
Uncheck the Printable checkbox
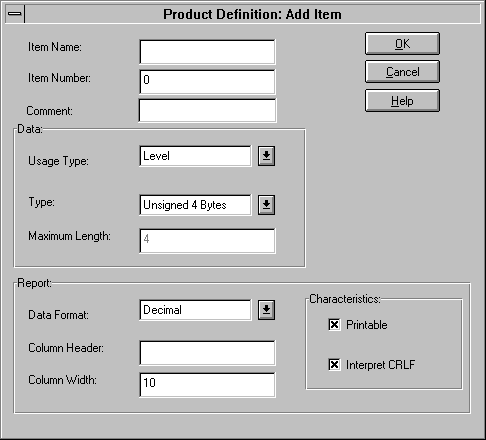334,324
